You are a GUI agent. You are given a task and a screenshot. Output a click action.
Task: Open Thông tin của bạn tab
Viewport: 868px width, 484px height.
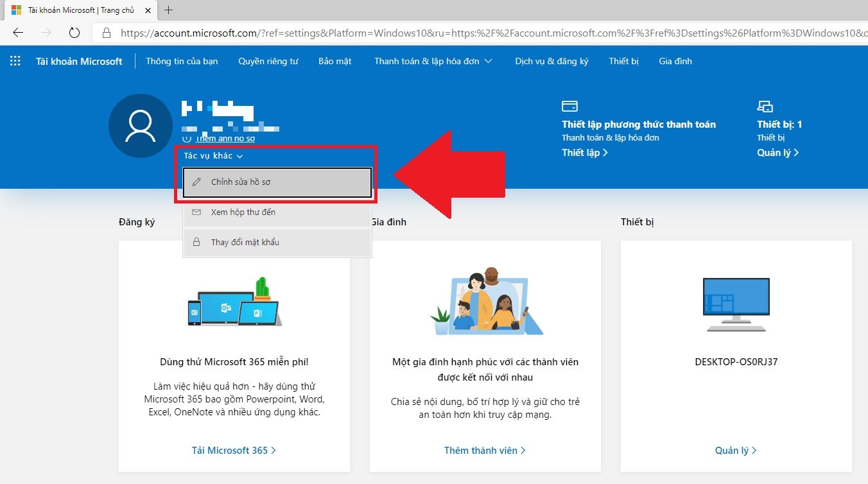point(182,61)
